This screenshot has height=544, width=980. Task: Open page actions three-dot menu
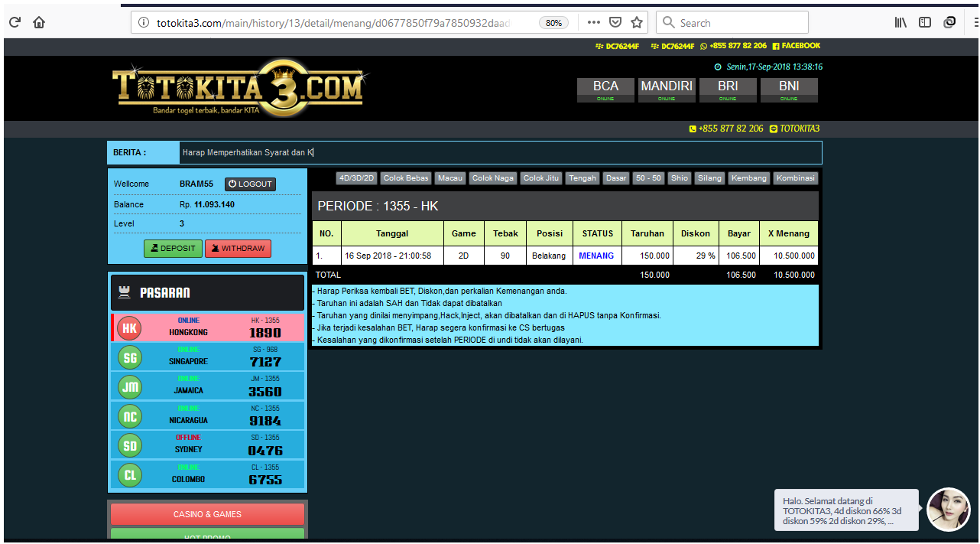[x=594, y=23]
